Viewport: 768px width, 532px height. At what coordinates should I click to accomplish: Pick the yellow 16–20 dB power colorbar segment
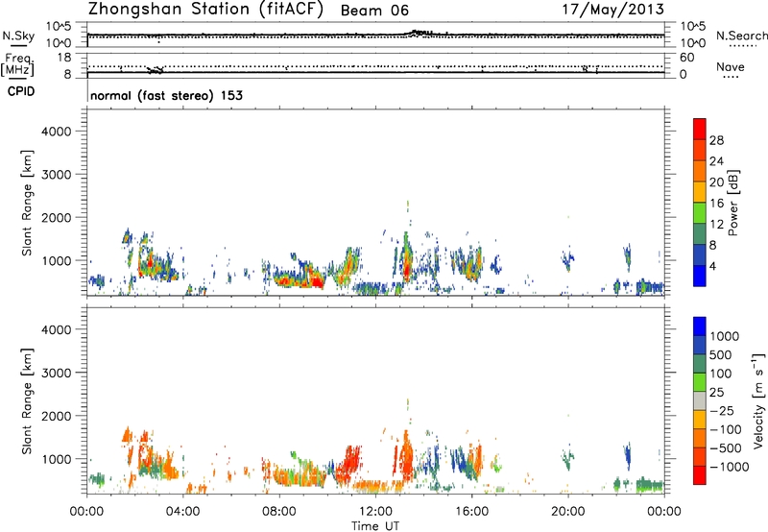coord(700,192)
